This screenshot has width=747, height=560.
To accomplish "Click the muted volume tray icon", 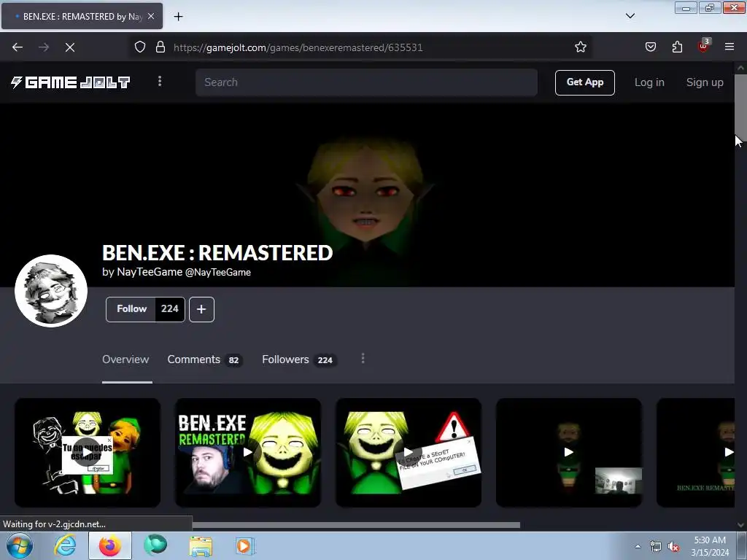I will (x=673, y=547).
